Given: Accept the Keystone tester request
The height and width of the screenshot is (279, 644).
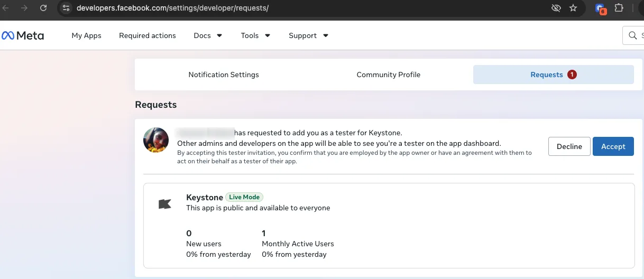Looking at the screenshot, I should point(613,146).
